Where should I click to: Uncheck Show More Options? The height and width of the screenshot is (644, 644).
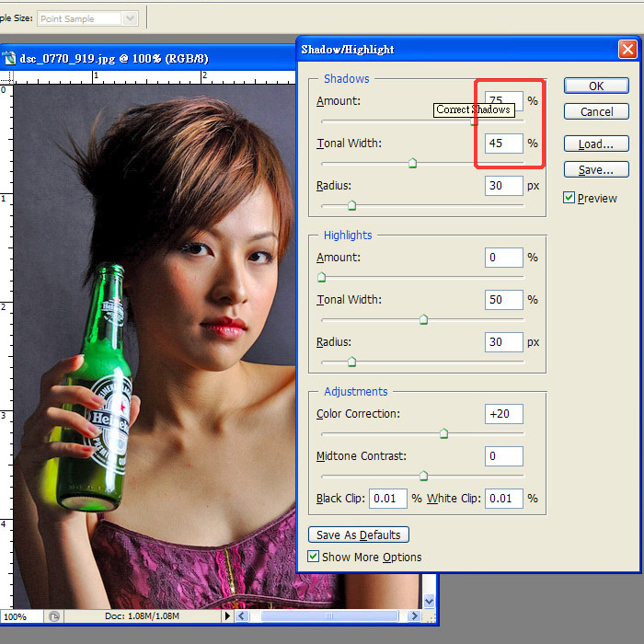(314, 557)
